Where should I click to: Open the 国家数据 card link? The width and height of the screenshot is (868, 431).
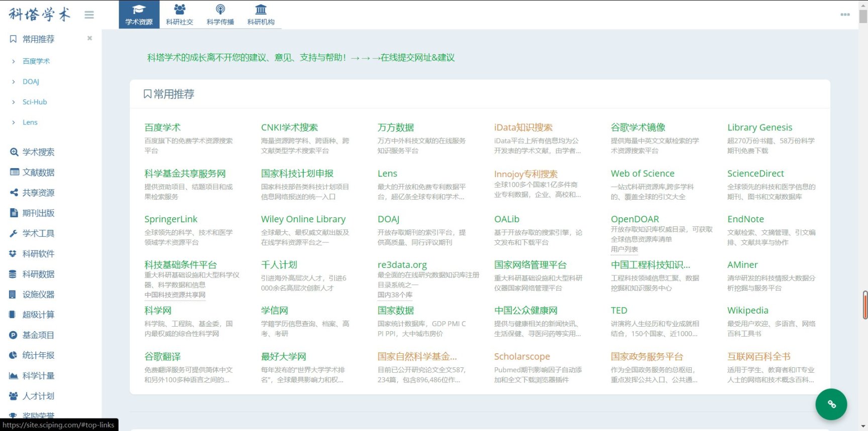click(x=396, y=311)
